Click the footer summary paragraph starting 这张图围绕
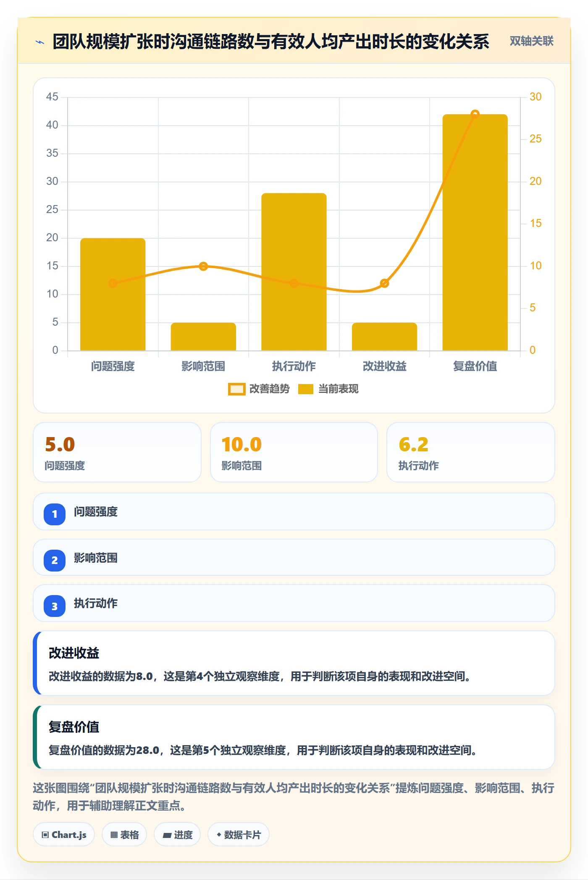 [294, 797]
